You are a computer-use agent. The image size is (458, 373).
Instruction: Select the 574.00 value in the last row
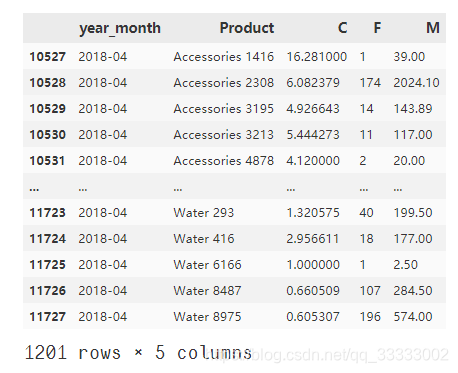point(413,317)
